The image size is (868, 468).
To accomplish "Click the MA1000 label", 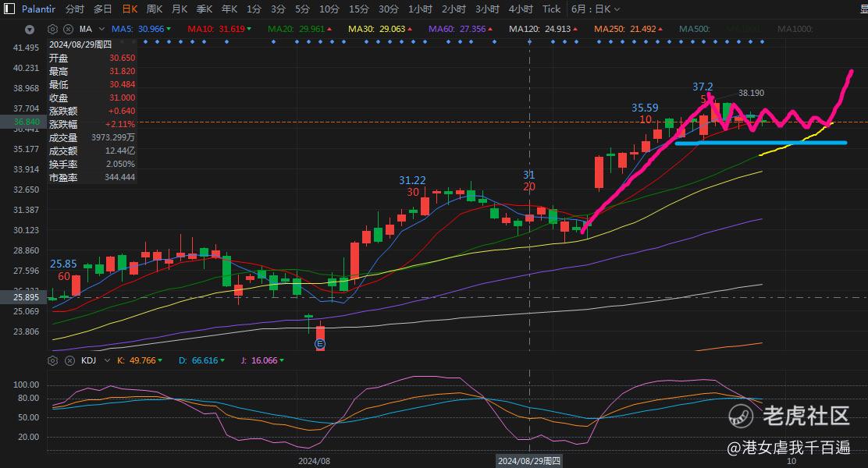I will [795, 29].
